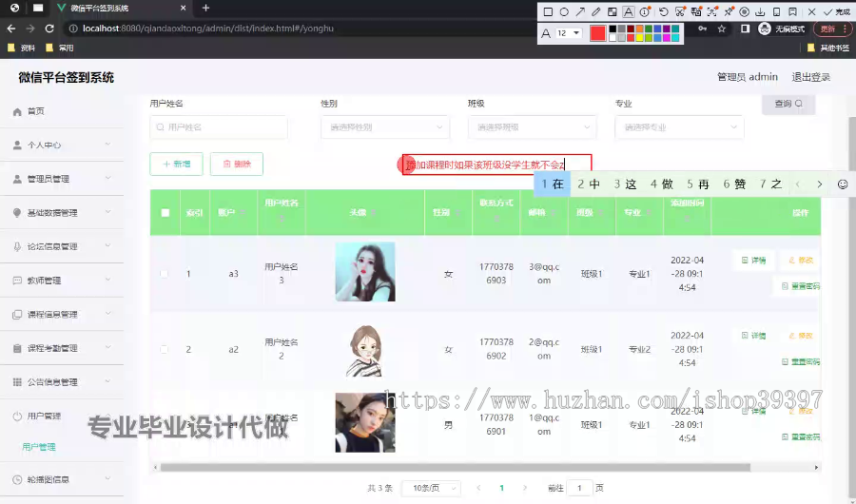Open the 轮播图信息 sidebar menu

(62, 479)
